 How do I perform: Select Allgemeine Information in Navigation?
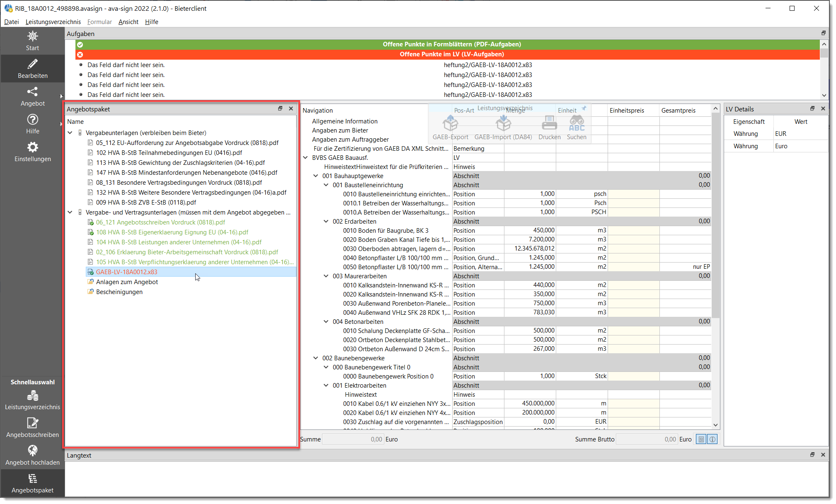pos(345,121)
